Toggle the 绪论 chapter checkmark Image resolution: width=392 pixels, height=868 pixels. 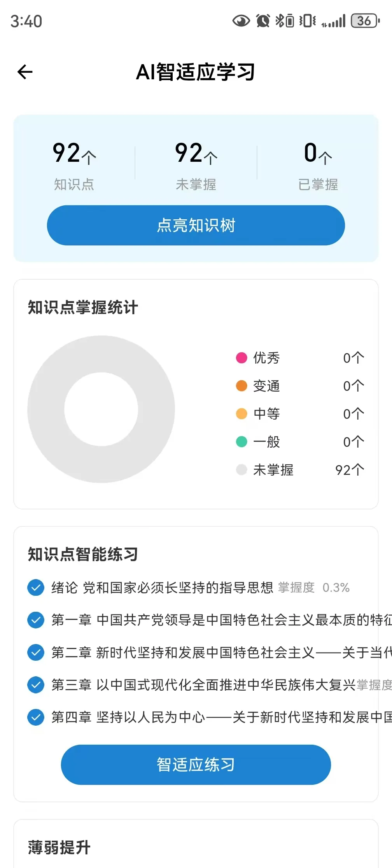(36, 588)
